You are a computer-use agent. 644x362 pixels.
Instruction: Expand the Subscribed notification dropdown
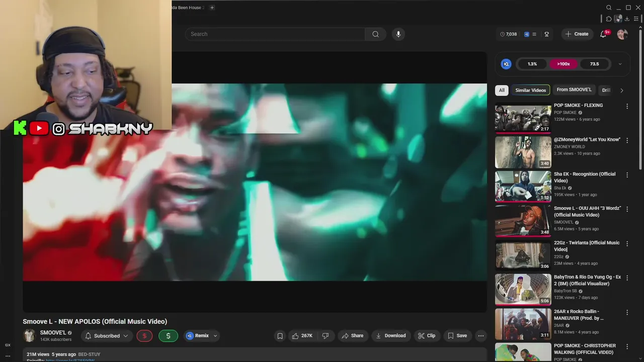[x=125, y=336]
